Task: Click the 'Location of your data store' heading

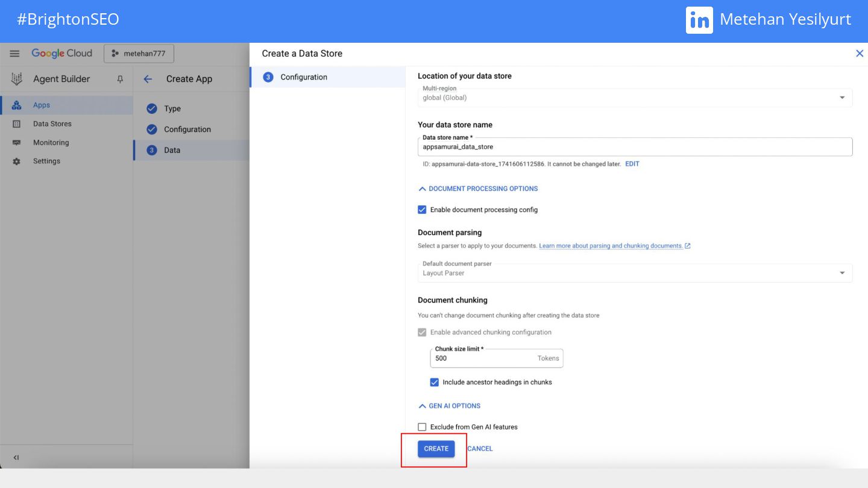Action: pyautogui.click(x=465, y=76)
